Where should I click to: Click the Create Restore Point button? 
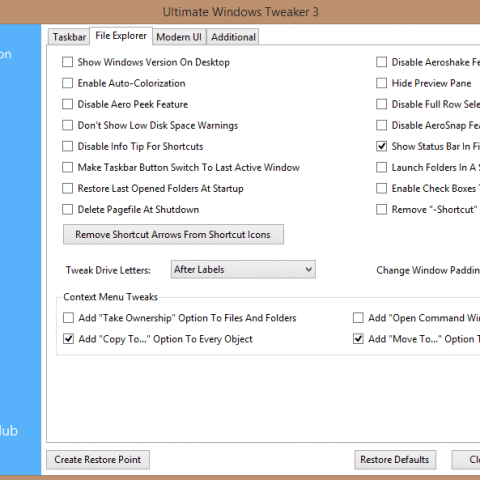[x=98, y=460]
